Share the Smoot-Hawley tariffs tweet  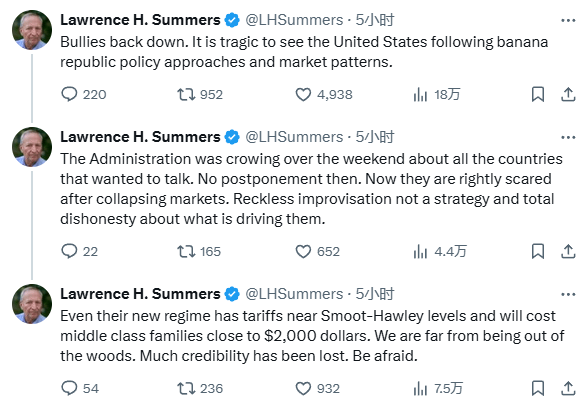pyautogui.click(x=568, y=388)
